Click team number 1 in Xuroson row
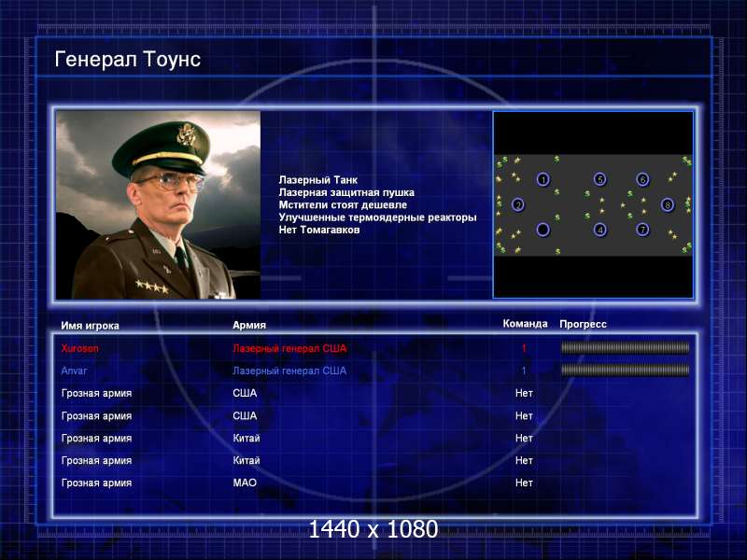The image size is (747, 560). click(524, 348)
